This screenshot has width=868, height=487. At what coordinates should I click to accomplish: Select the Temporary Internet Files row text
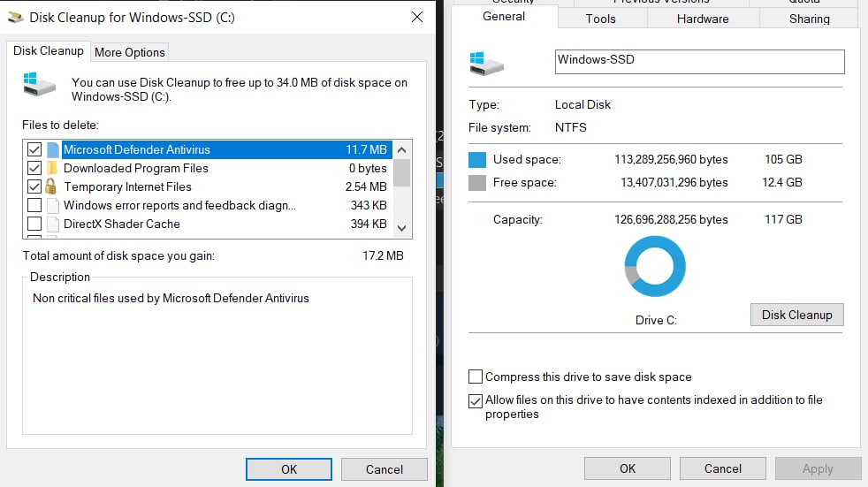(x=127, y=187)
